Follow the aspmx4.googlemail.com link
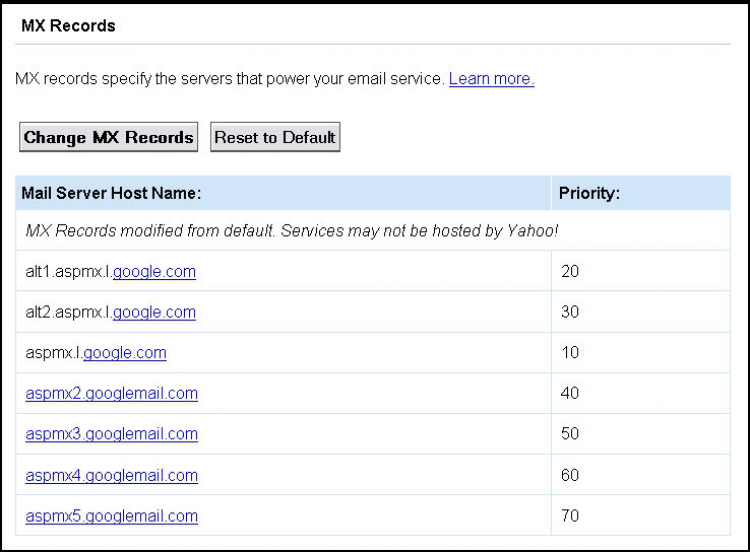 pos(111,475)
